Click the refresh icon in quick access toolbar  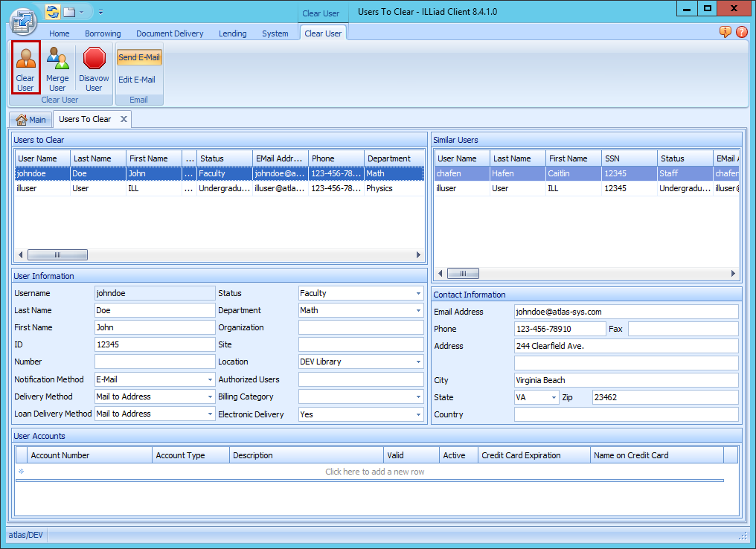[52, 12]
